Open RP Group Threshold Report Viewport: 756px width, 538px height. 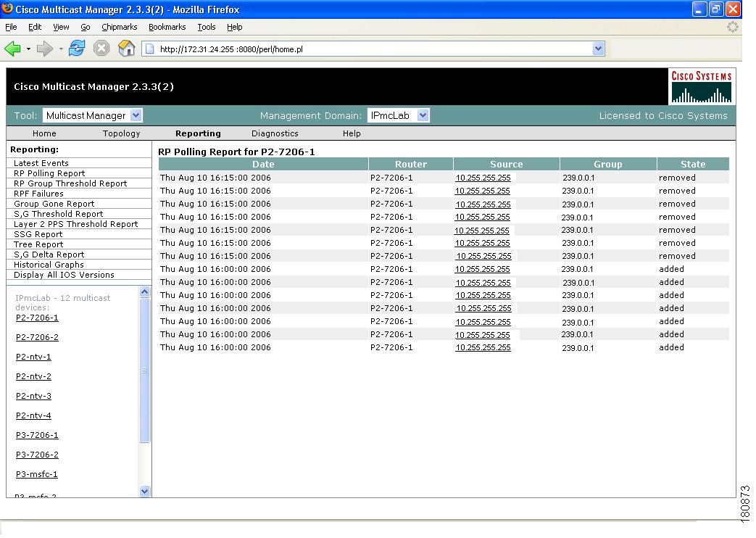(x=70, y=183)
